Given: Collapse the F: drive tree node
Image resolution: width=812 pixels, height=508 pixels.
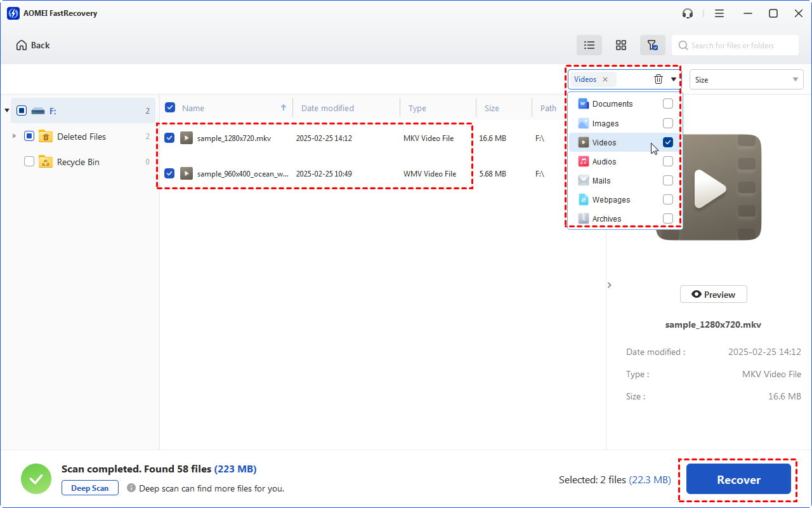Looking at the screenshot, I should click(7, 110).
